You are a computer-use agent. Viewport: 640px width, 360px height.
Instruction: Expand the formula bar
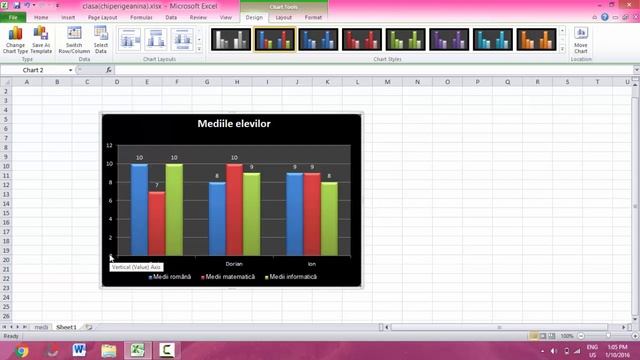[636, 70]
